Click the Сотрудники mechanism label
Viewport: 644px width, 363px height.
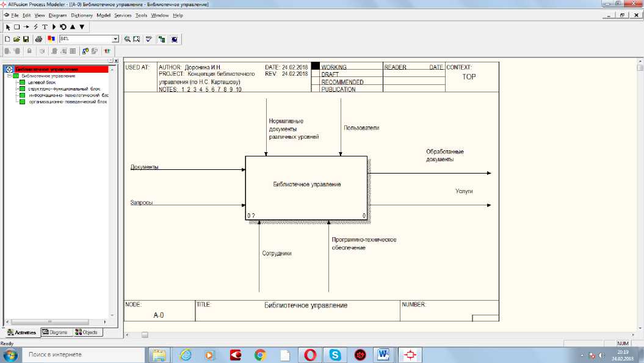point(277,253)
